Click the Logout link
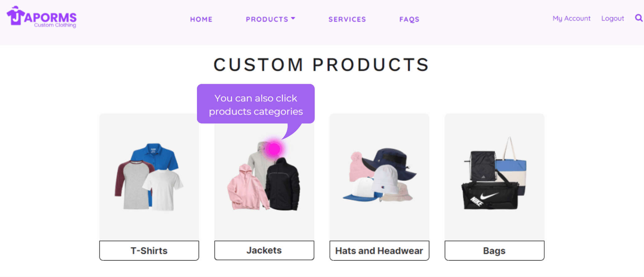Viewport: 644px width, 277px height. tap(612, 18)
